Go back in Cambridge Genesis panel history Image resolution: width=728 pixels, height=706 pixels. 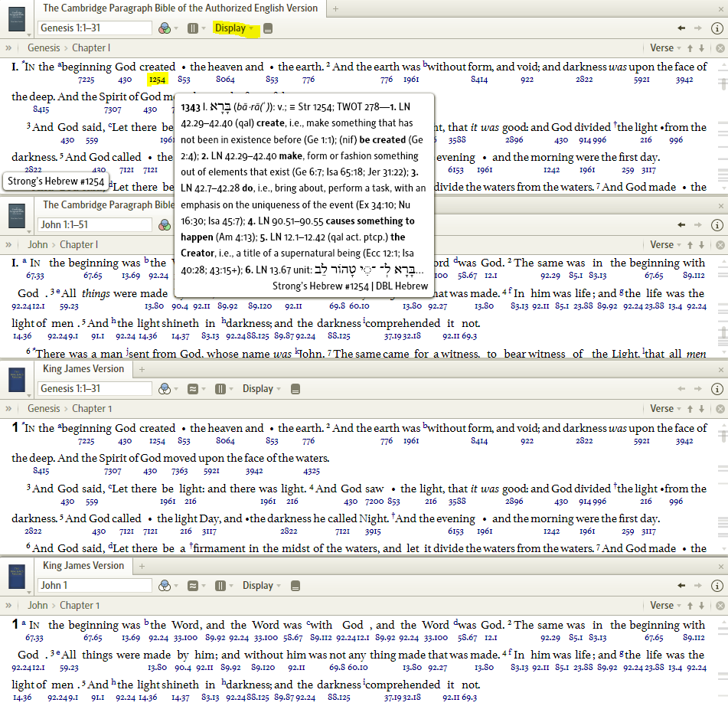coord(681,28)
